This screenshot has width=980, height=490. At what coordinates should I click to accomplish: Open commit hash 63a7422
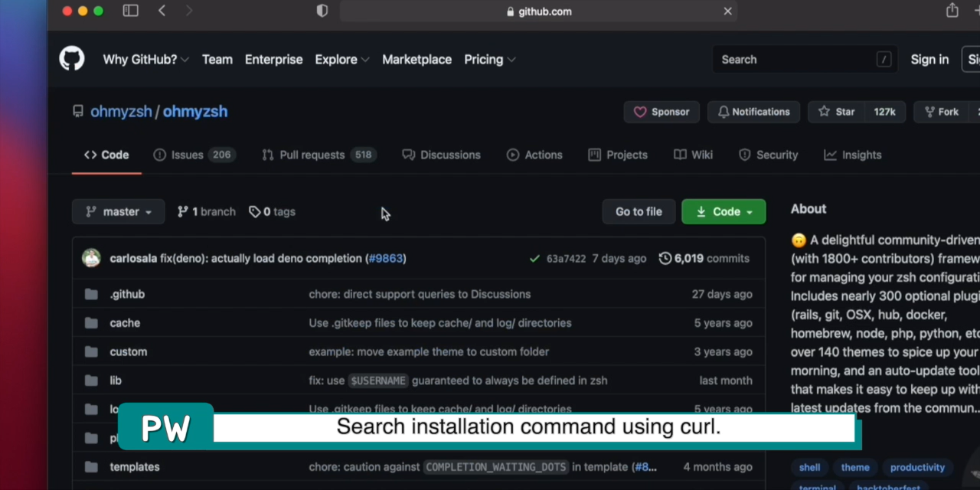pos(566,259)
